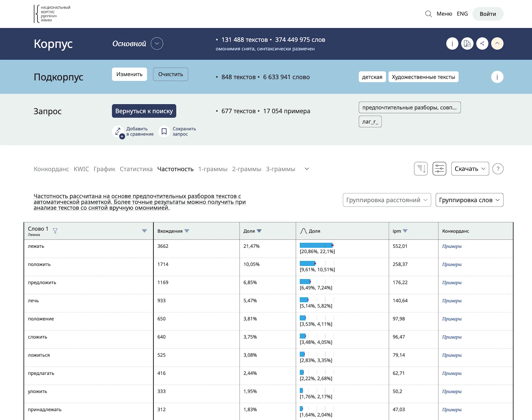Viewport: 532px width, 420px height.
Task: Open Примеры link for предлагать
Action: click(x=452, y=373)
